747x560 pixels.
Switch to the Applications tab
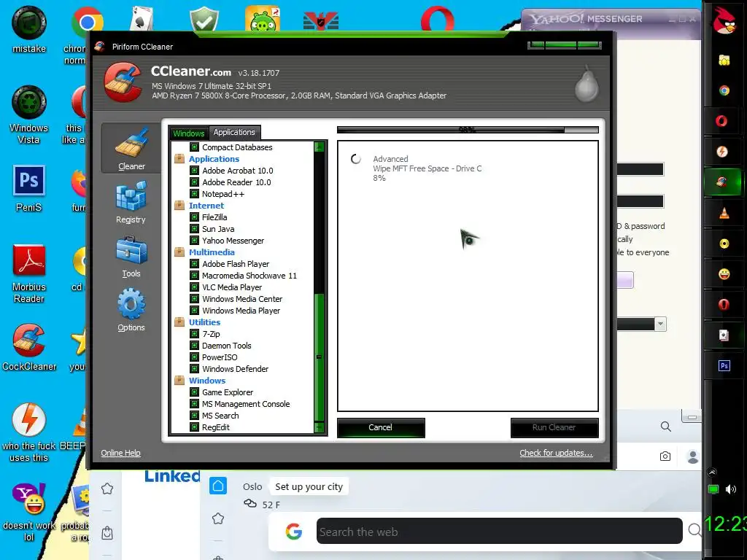[234, 132]
